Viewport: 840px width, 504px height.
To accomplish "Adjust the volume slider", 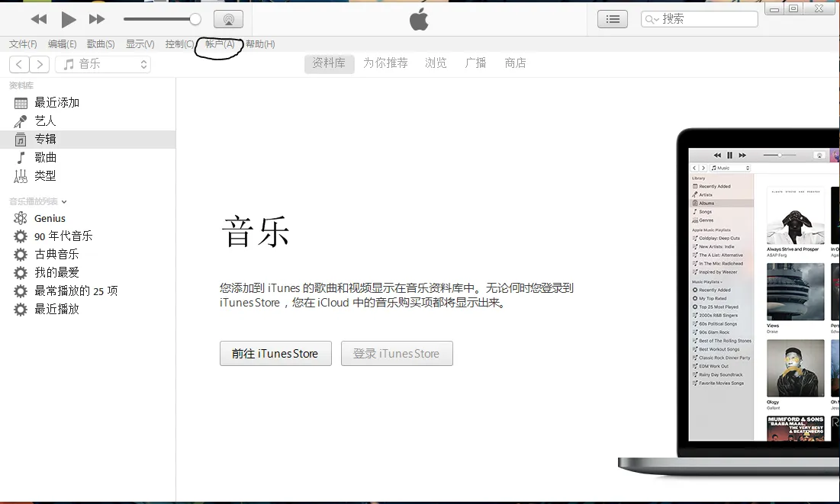I will (x=162, y=20).
